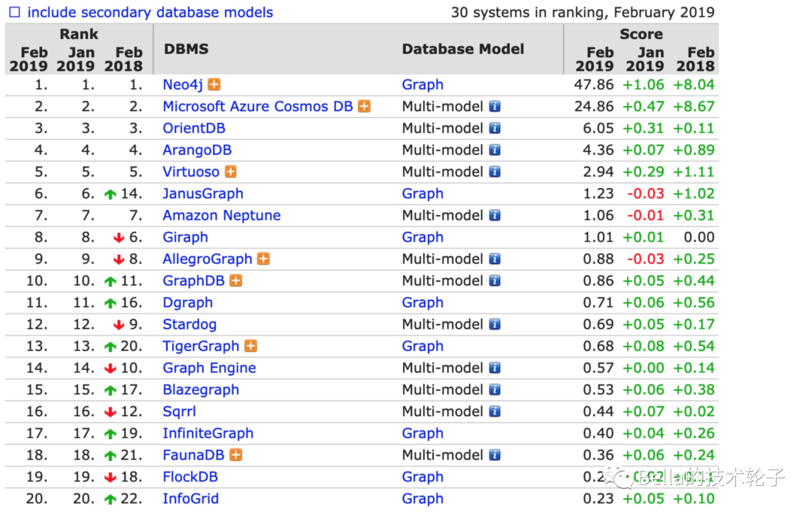Click the orange plus icon beside Neo4j
812x513 pixels.
click(x=214, y=84)
